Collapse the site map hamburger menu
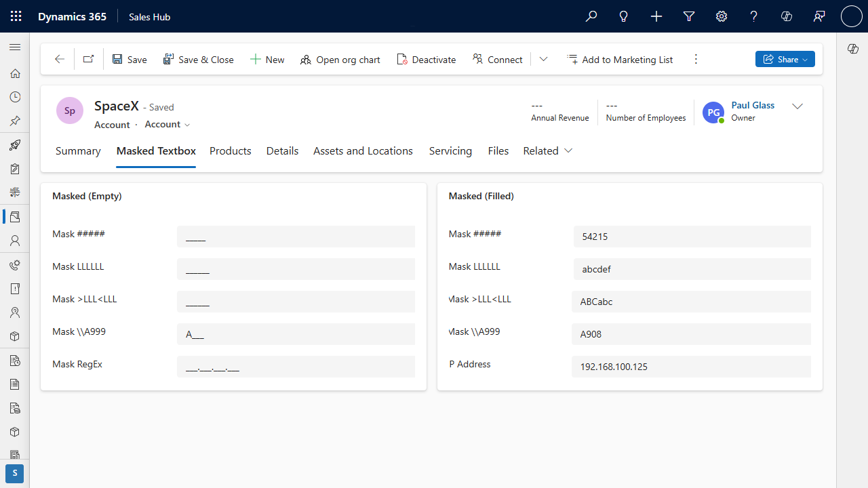868x488 pixels. pos(15,47)
